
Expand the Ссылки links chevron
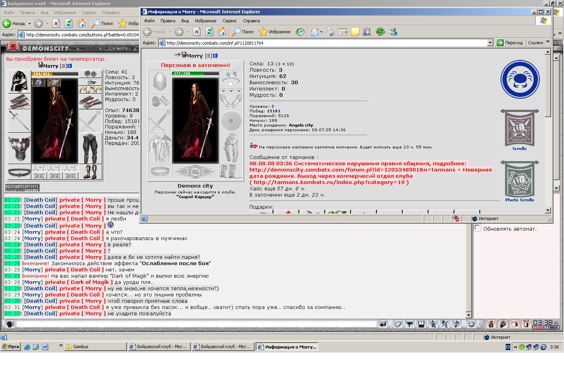pos(548,42)
